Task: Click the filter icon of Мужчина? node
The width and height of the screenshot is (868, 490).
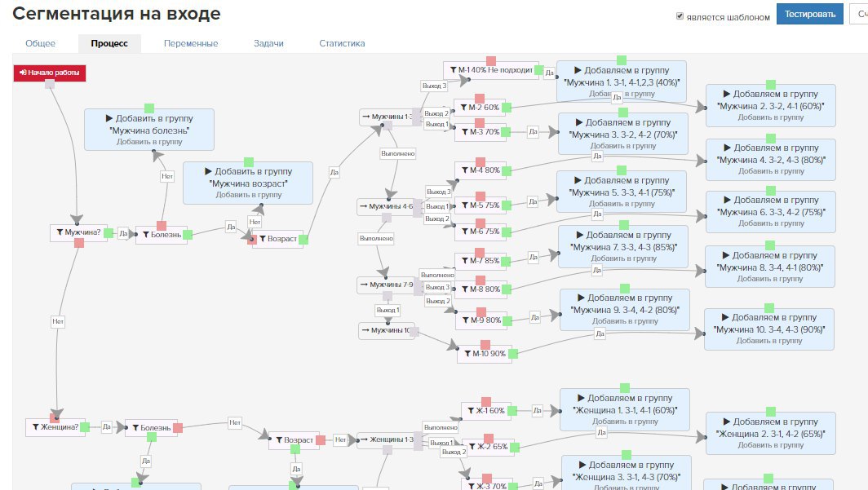Action: click(60, 232)
